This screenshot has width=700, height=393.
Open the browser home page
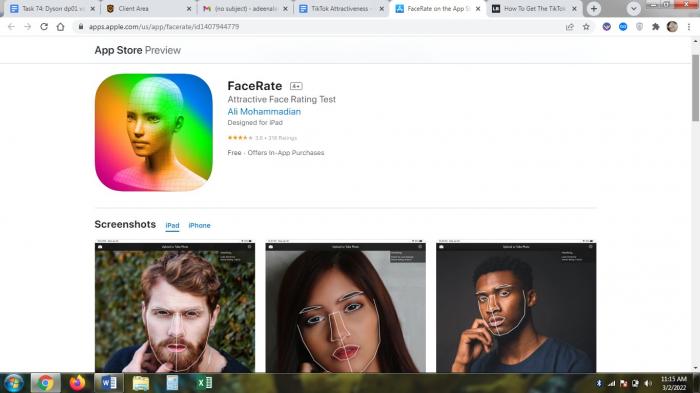(x=60, y=27)
